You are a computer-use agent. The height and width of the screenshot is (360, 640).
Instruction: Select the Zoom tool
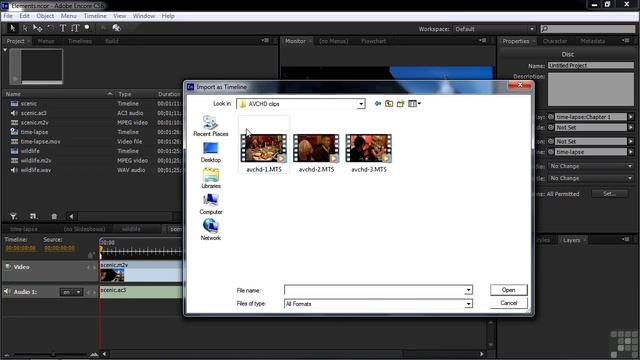click(87, 27)
